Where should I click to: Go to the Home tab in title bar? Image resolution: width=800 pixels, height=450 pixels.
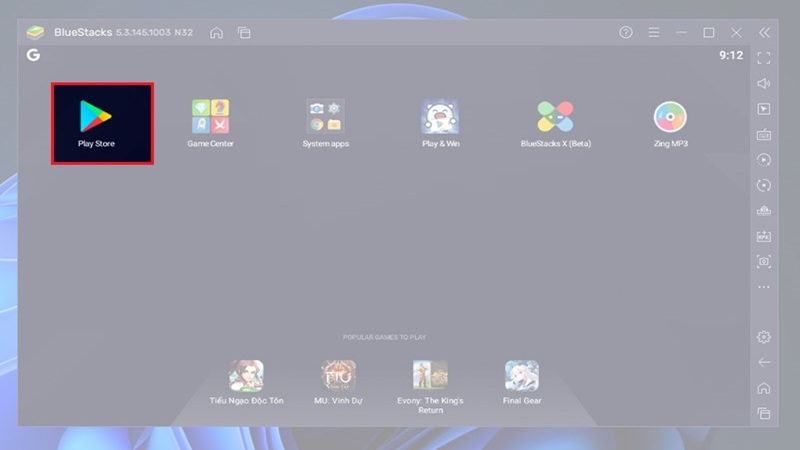point(216,32)
